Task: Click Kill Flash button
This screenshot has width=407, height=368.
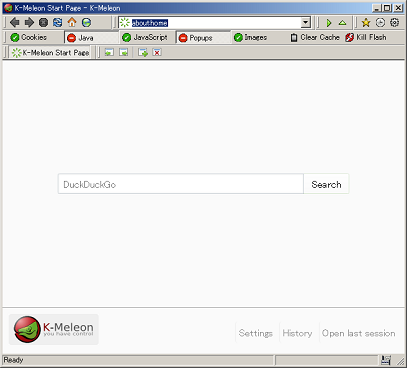Action: 366,37
